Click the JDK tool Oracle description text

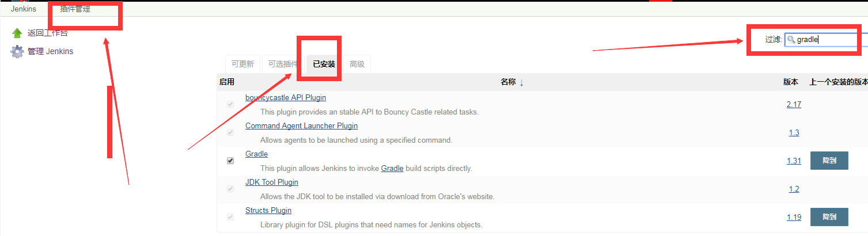[x=377, y=196]
